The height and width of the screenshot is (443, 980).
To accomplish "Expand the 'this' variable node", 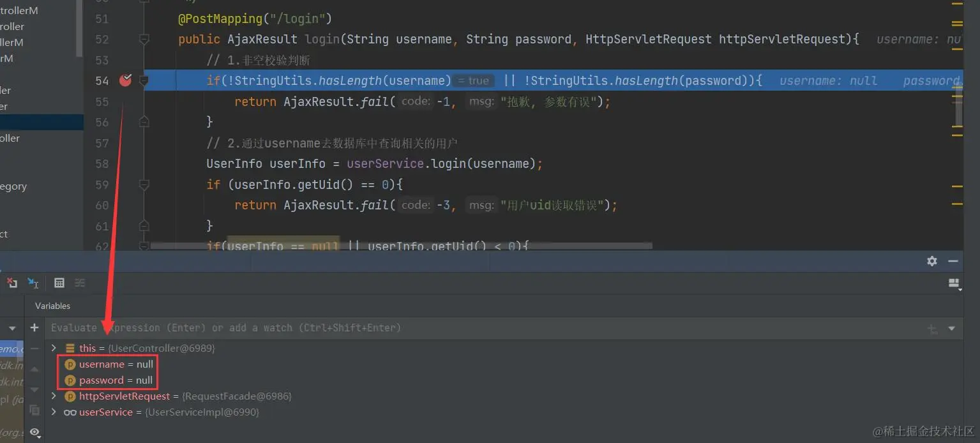I will point(54,348).
